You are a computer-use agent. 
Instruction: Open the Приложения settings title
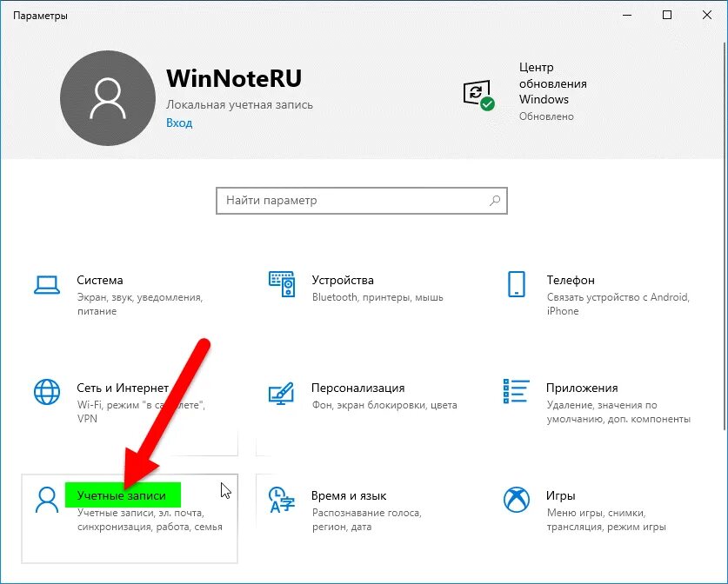pyautogui.click(x=582, y=388)
